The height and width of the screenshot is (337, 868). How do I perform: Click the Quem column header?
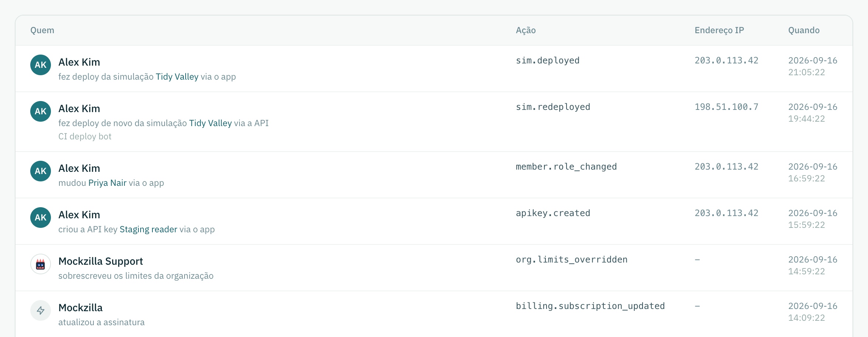[42, 30]
